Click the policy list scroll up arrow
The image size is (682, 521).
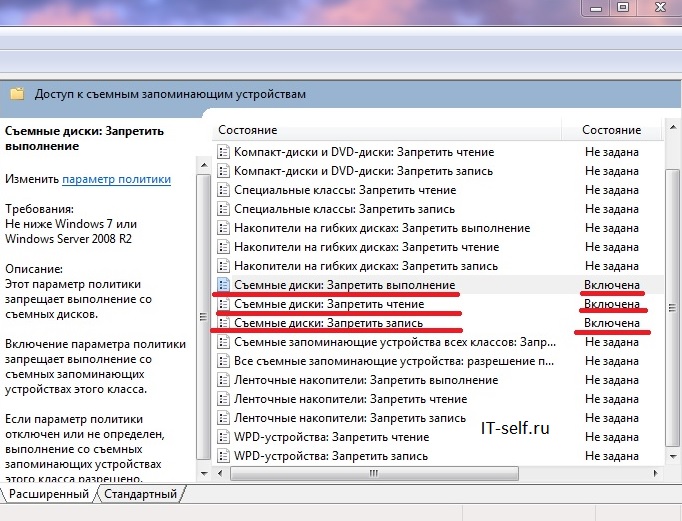(x=672, y=128)
